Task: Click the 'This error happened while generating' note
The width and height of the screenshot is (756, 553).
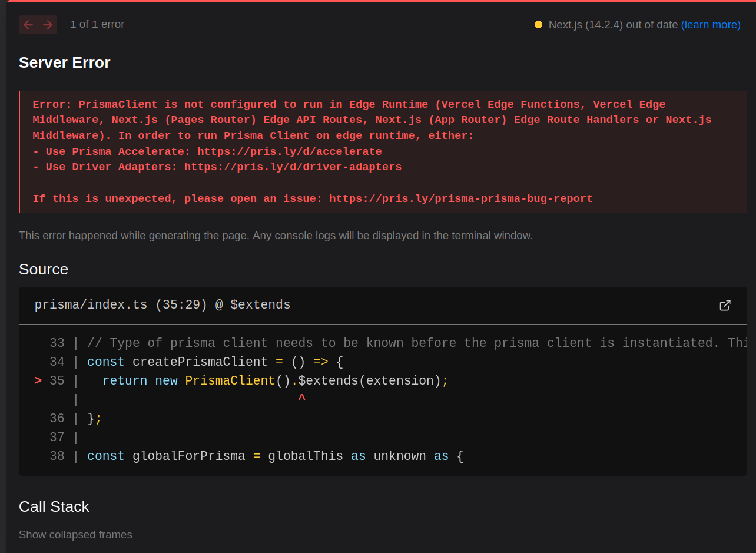Action: [x=276, y=236]
